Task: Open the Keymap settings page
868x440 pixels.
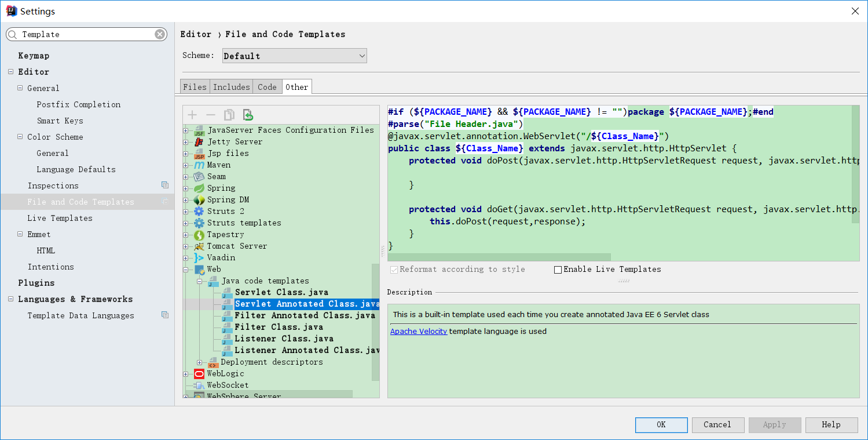Action: click(34, 56)
